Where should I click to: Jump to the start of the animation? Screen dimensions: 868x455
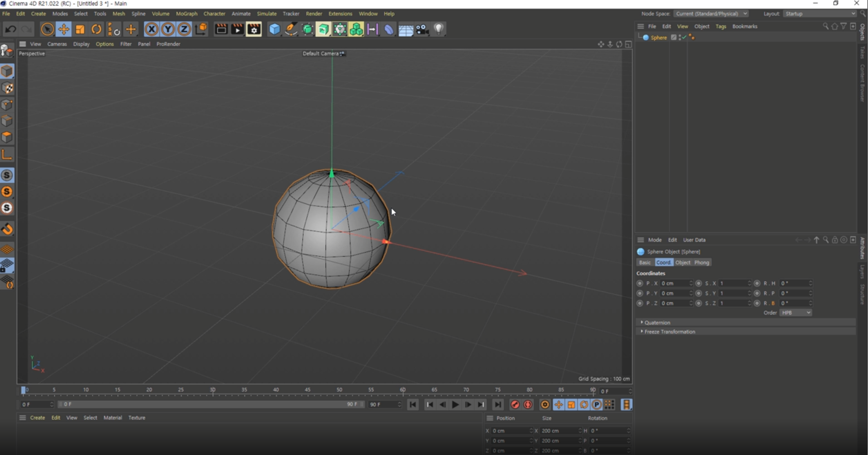pos(412,404)
